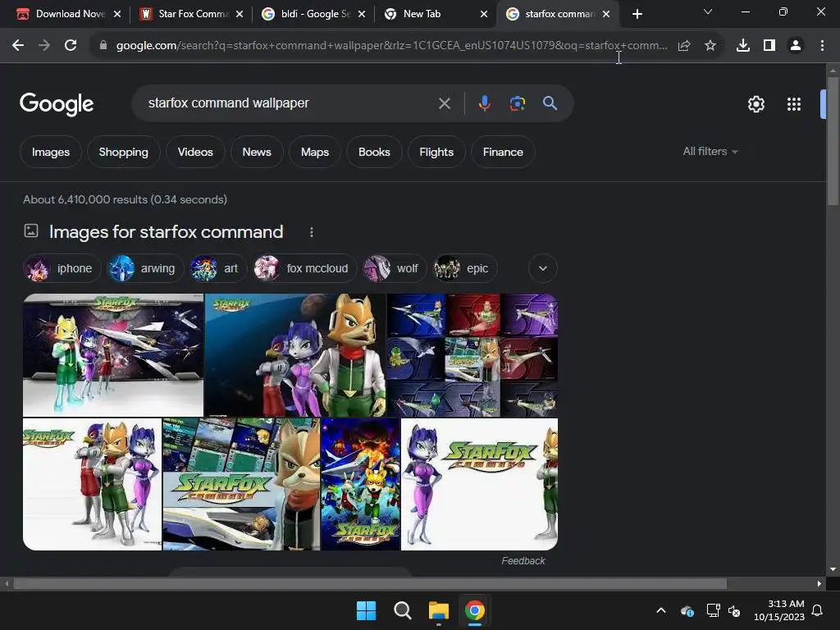Start voice search with the microphone
The width and height of the screenshot is (840, 630).
coord(484,103)
